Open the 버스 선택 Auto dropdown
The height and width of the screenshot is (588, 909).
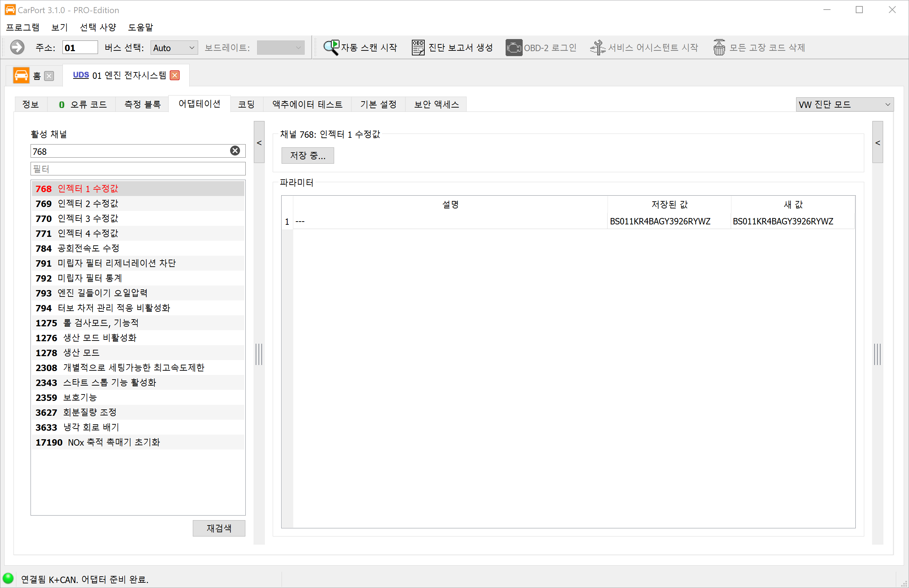174,48
